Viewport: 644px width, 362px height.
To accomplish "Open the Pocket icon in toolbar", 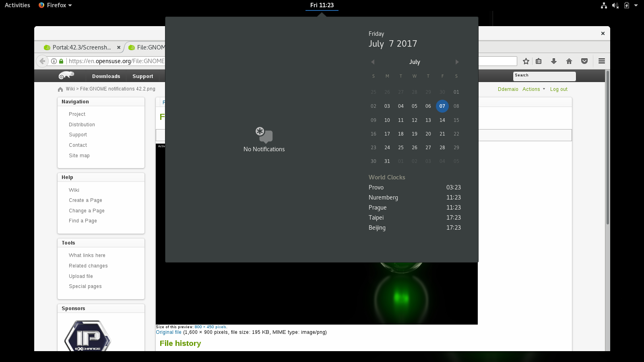I will point(584,61).
